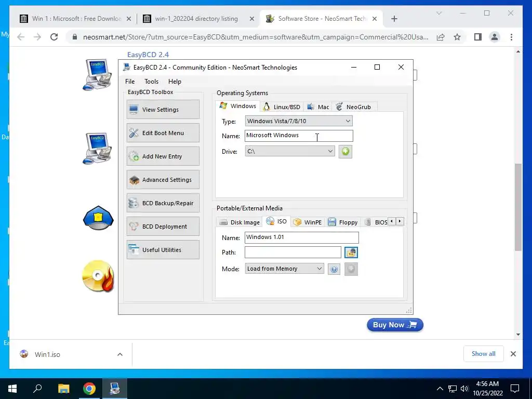Viewport: 532px width, 399px height.
Task: Click the burning disc product icon
Action: tap(98, 276)
